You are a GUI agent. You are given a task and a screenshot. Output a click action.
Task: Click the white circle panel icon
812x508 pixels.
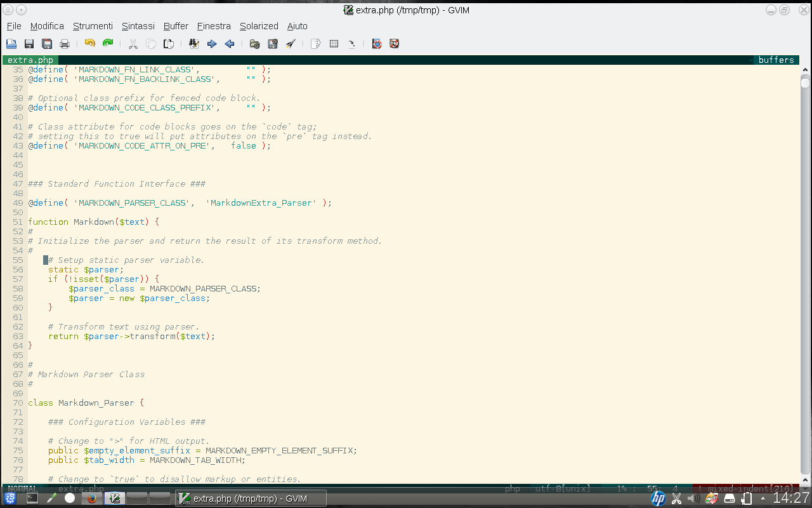(70, 498)
